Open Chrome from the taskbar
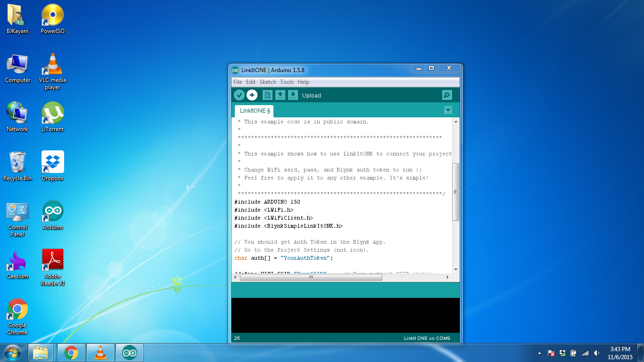Image resolution: width=644 pixels, height=362 pixels. [71, 353]
